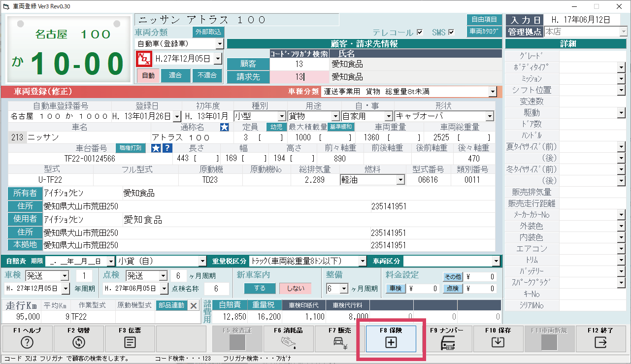The image size is (631, 364).
Task: Click the blue question mark icon
Action: [167, 148]
